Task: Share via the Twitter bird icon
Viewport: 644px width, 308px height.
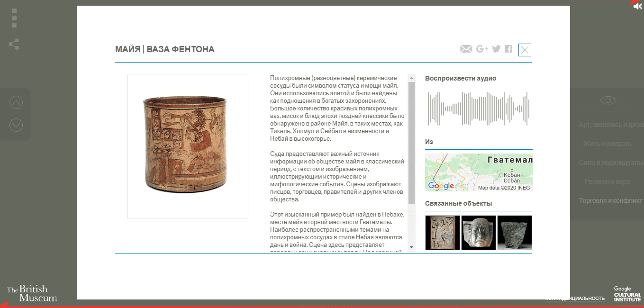Action: [496, 49]
